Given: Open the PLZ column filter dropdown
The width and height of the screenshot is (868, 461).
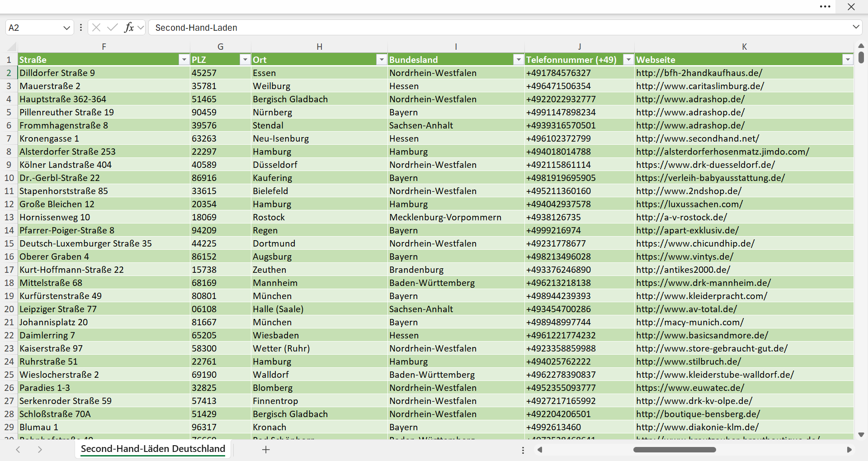Looking at the screenshot, I should point(245,60).
